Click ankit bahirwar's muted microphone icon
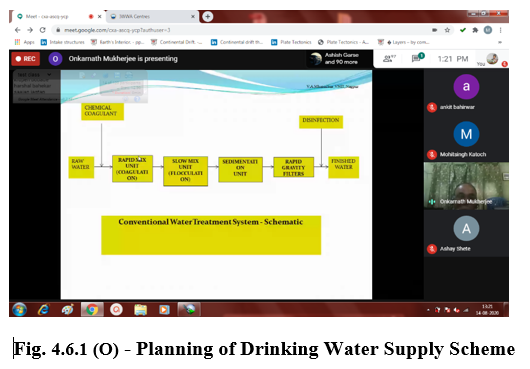530x369 pixels. (432, 107)
